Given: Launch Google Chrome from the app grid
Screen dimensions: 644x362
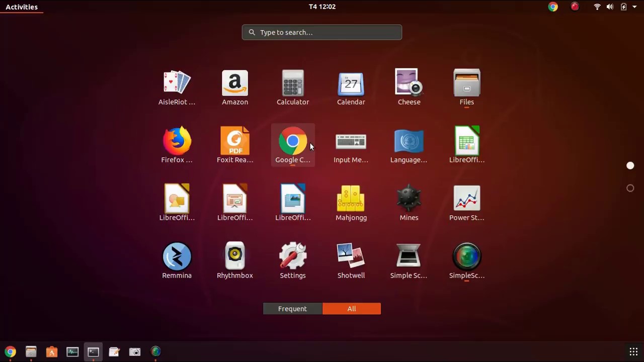Looking at the screenshot, I should [293, 146].
